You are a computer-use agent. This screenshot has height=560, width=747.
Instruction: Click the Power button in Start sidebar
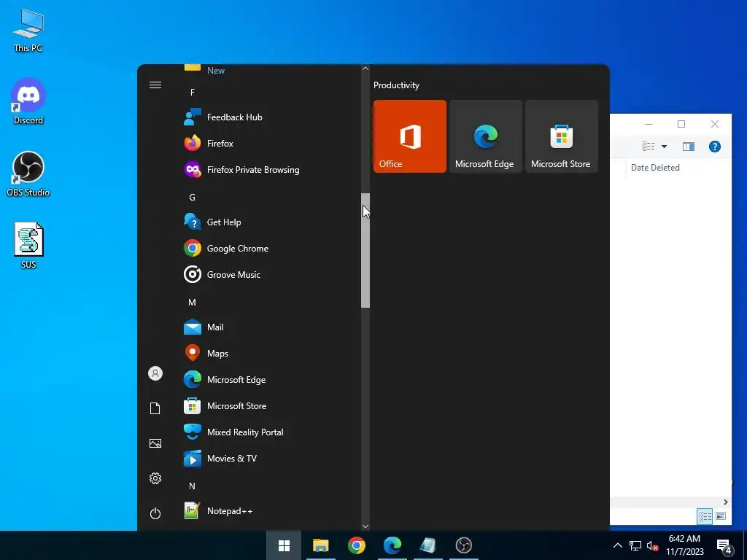155,513
